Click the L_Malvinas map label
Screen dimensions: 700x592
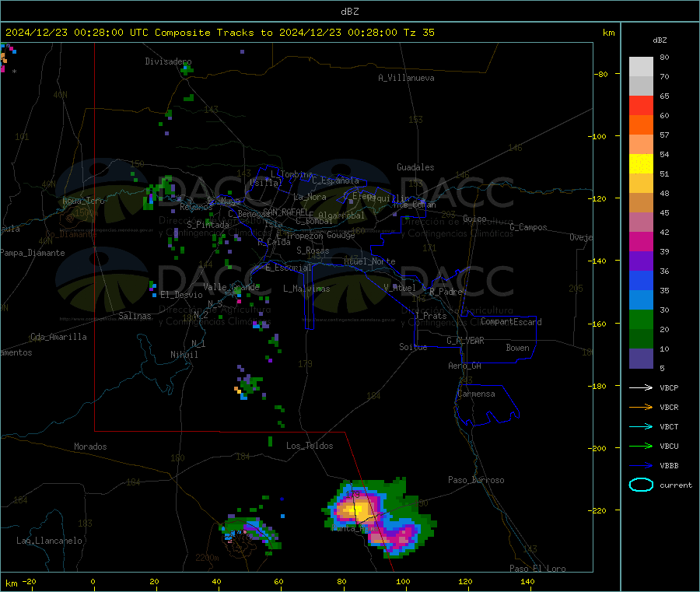pyautogui.click(x=306, y=289)
